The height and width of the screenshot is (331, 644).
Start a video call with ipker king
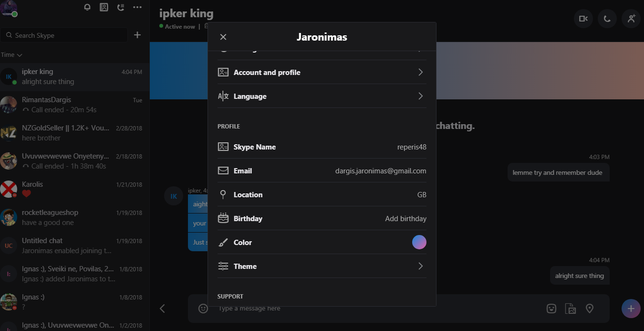click(x=583, y=19)
